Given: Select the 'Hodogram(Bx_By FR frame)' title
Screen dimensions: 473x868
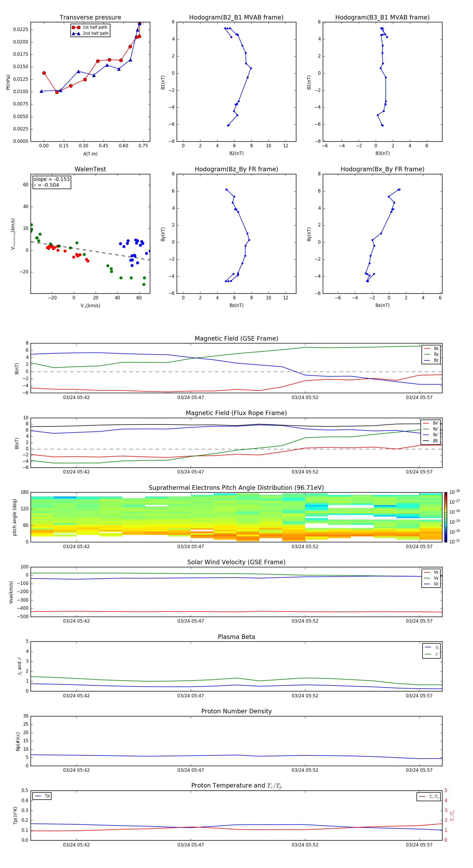Looking at the screenshot, I should point(382,169).
